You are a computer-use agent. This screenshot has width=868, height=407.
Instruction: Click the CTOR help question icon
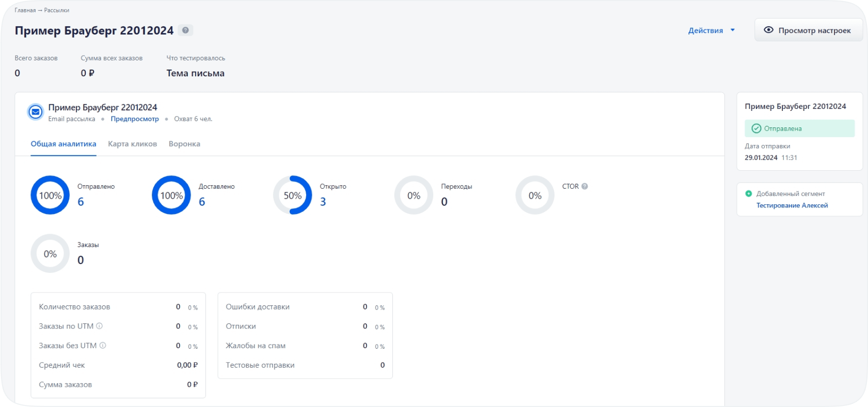pos(585,186)
